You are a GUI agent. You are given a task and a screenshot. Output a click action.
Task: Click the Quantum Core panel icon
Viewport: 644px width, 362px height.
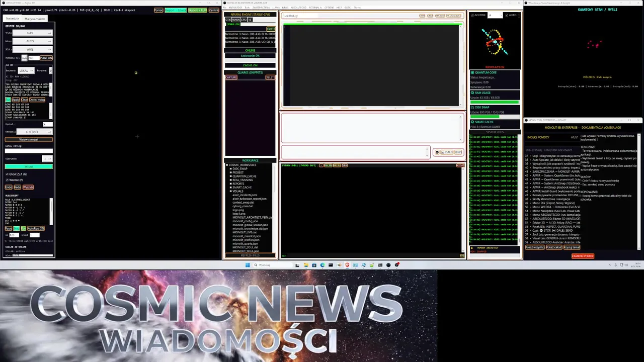point(472,72)
